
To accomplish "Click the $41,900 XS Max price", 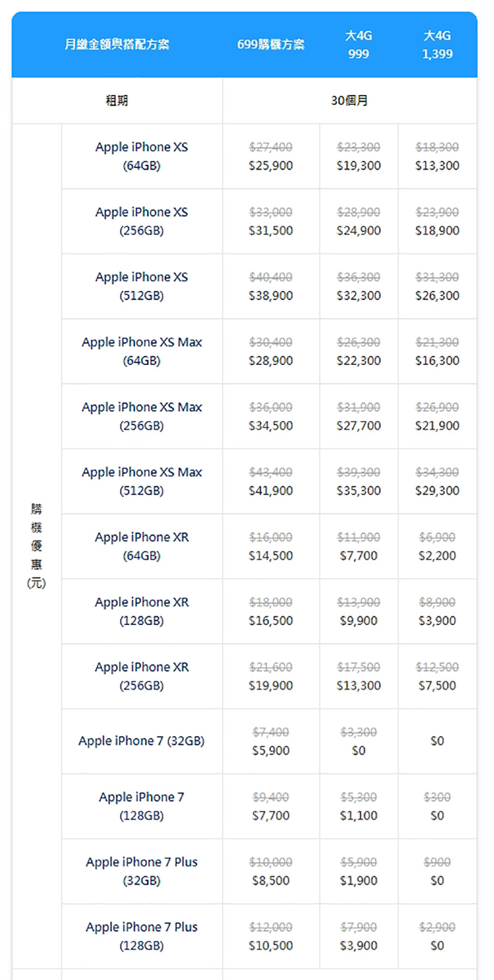I will (270, 491).
